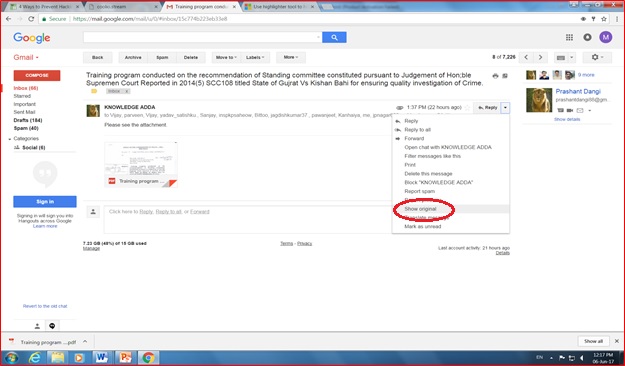
Task: Open Chrome from the taskbar
Action: (148, 358)
